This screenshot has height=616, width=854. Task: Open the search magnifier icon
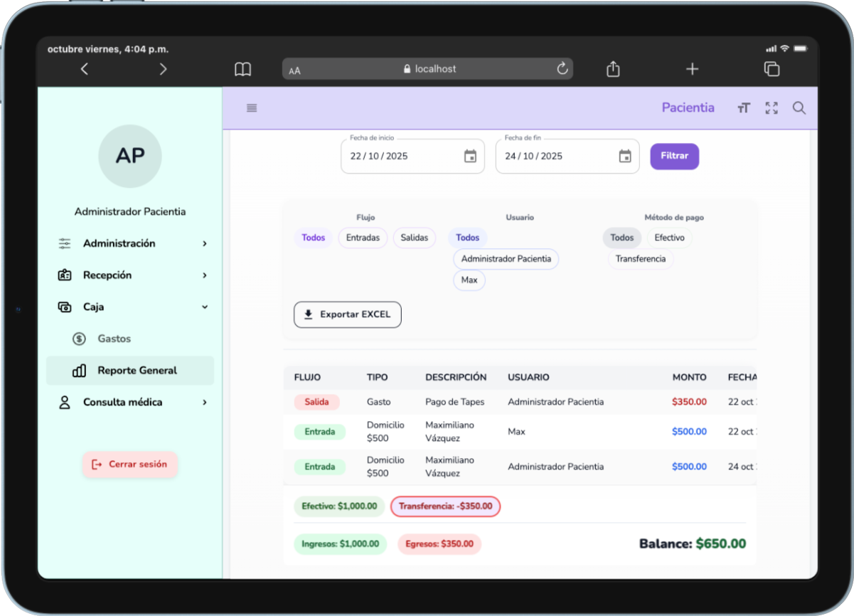point(799,108)
